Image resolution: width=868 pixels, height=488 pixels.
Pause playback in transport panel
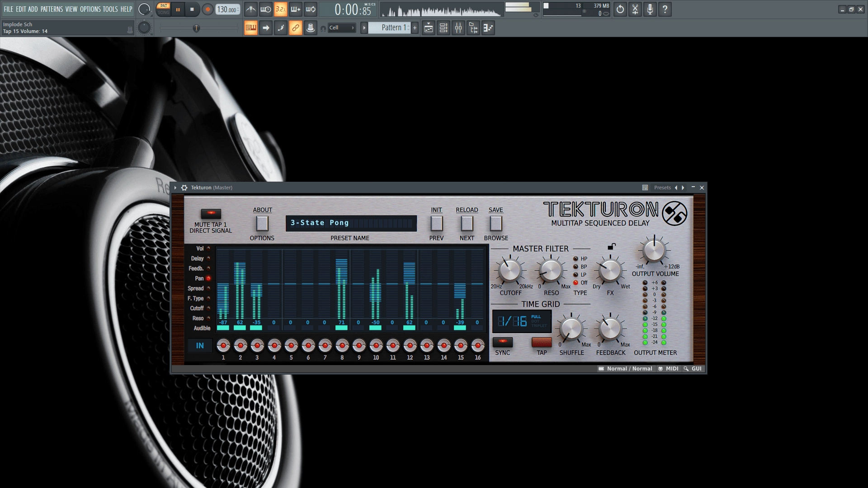[178, 9]
